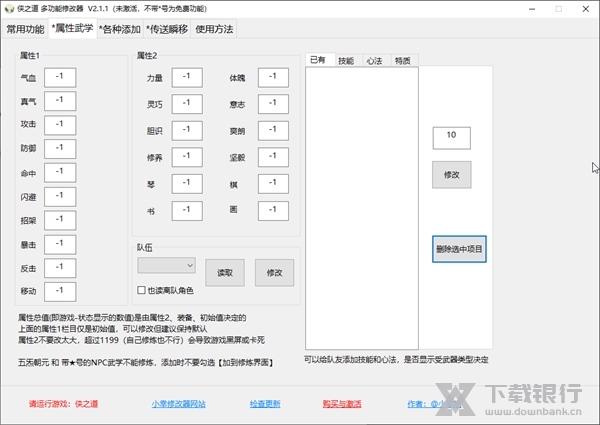
Task: Open the 队伍 member dropdown
Action: 166,265
